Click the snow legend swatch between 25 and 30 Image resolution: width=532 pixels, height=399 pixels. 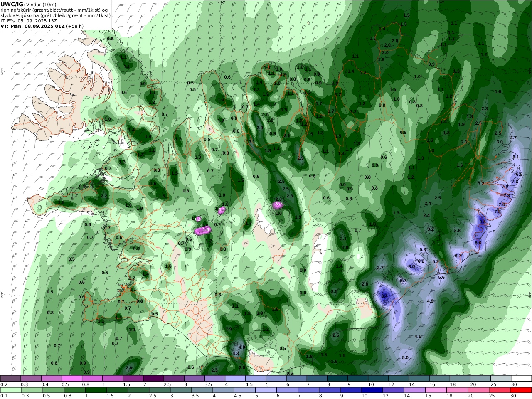[501, 379]
